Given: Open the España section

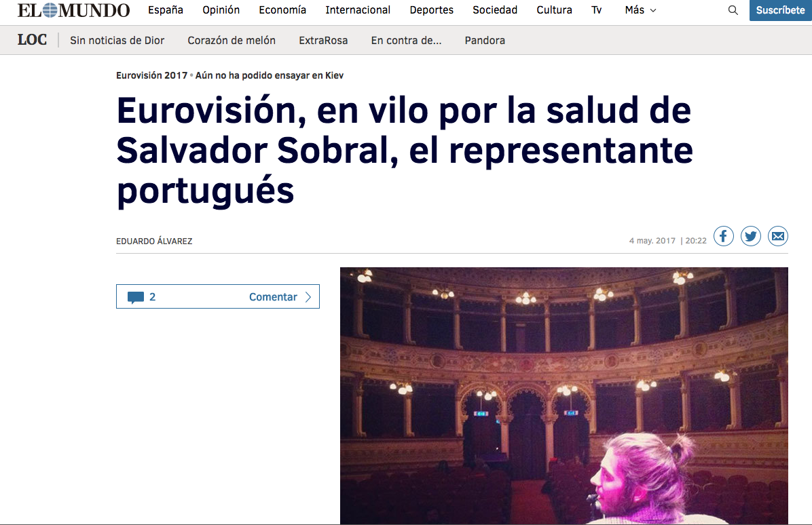Looking at the screenshot, I should tap(166, 9).
